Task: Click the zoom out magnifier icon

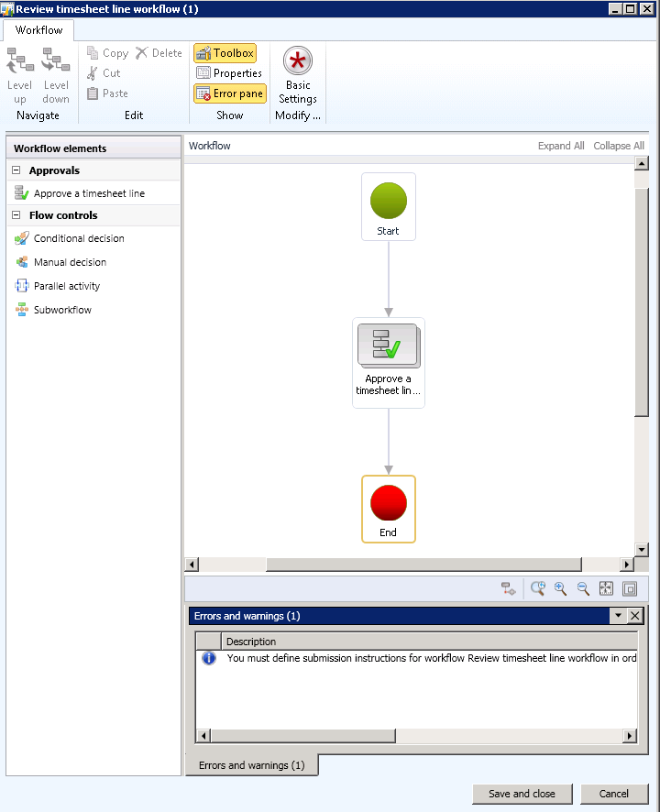Action: click(582, 589)
